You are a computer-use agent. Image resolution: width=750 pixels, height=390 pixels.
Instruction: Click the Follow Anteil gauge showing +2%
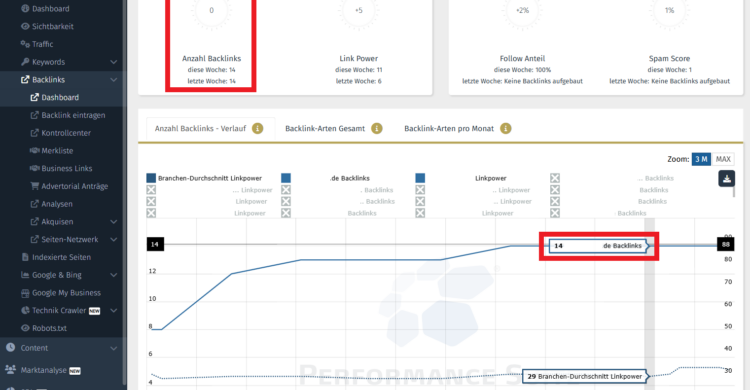[x=522, y=11]
